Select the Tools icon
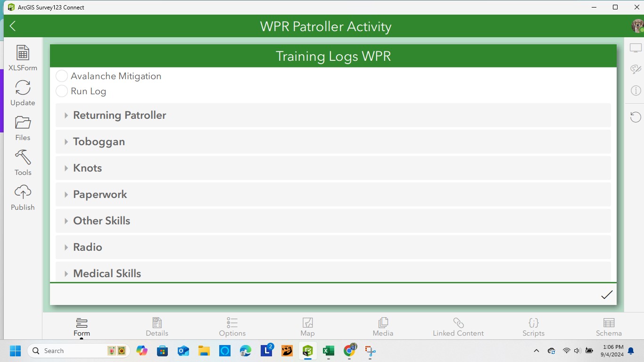This screenshot has height=362, width=644. (23, 161)
